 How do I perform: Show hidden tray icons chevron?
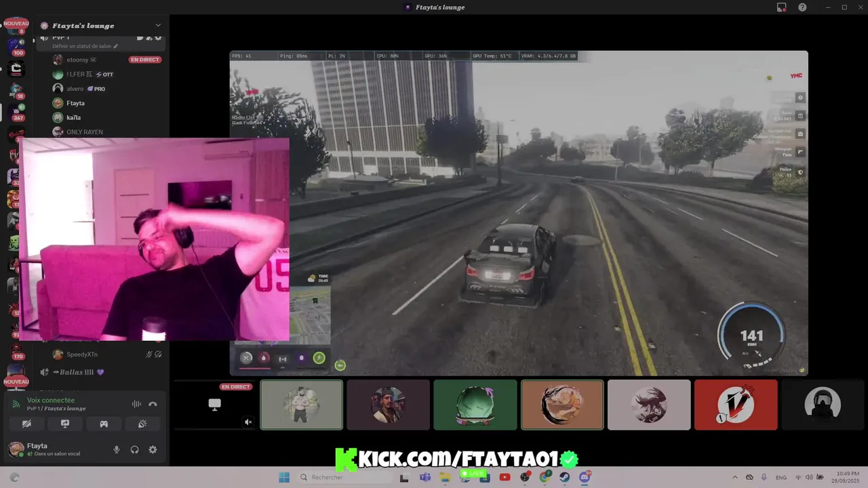coord(734,477)
